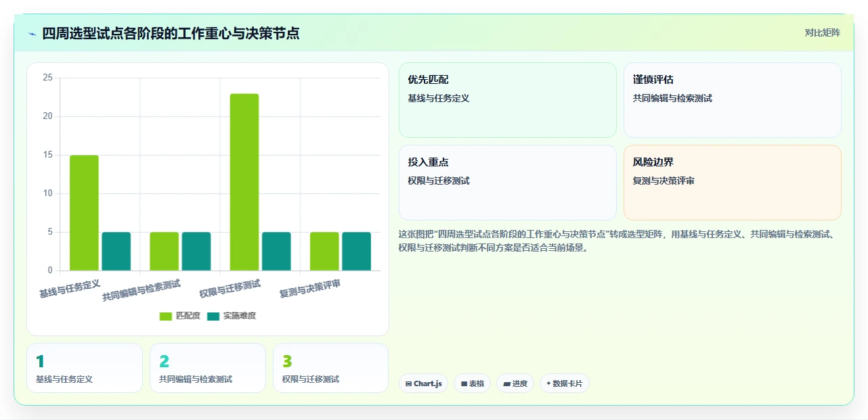
Task: Click the table icon in the 表格 chip
Action: click(x=464, y=383)
